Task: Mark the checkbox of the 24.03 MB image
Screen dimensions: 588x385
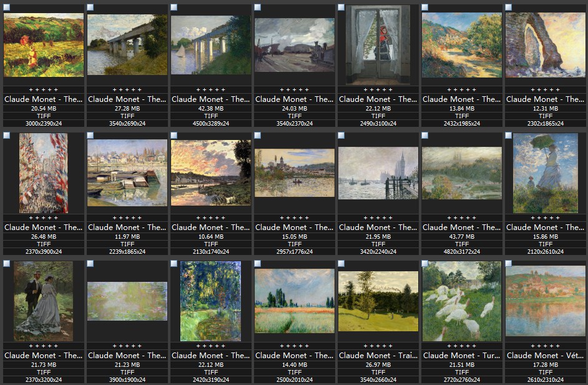Action: coord(258,7)
